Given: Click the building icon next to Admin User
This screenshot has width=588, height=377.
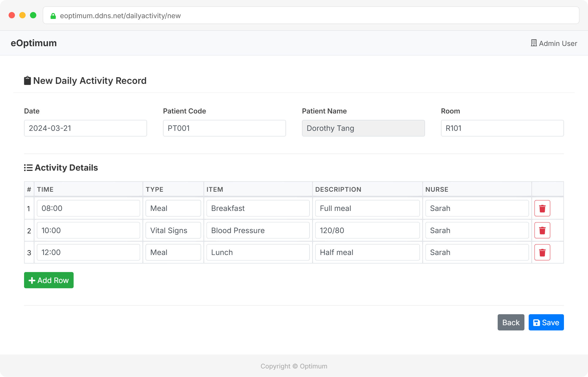Looking at the screenshot, I should tap(533, 43).
